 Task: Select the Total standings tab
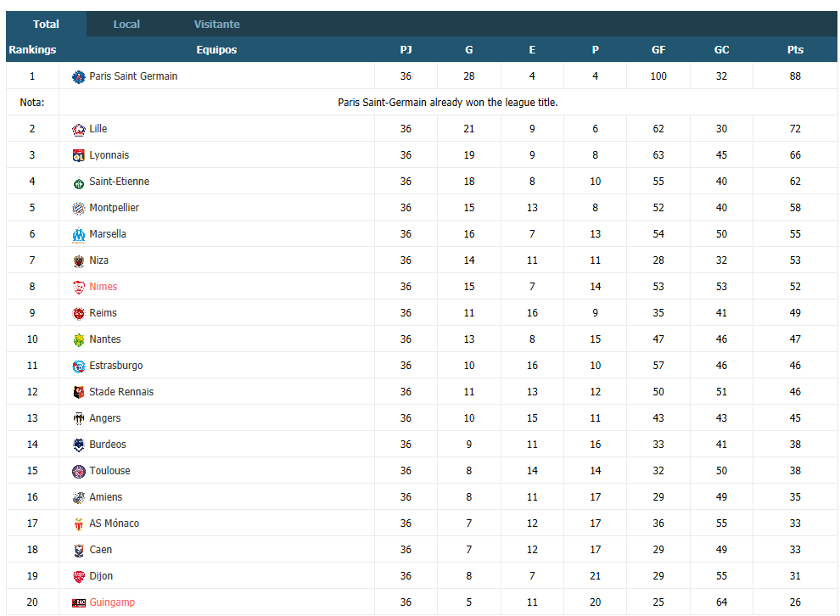(46, 24)
